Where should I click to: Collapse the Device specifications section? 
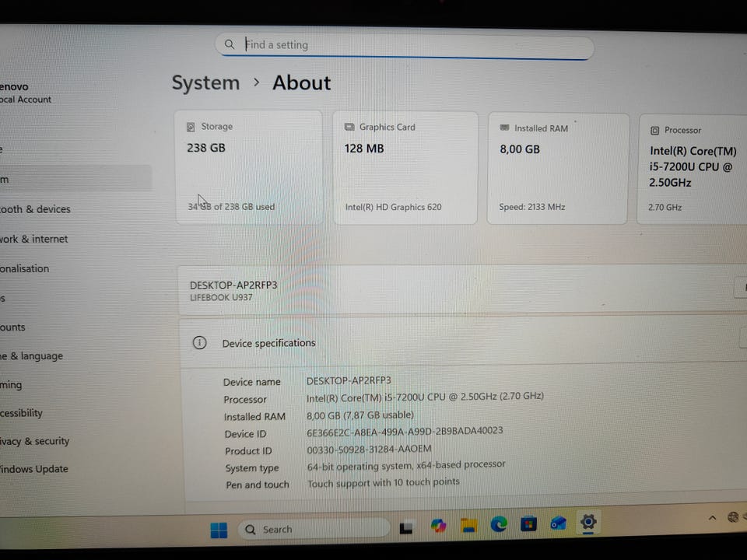pyautogui.click(x=463, y=342)
